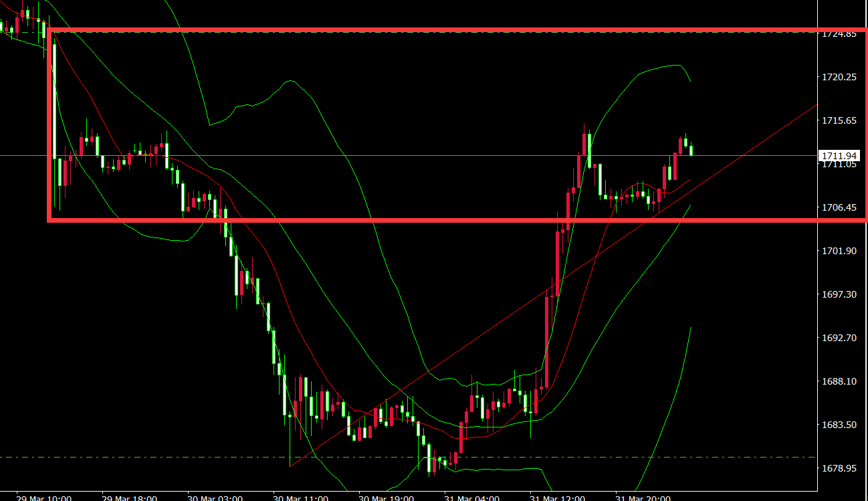Click the 1688.10 price axis label
This screenshot has height=501, width=868.
click(840, 382)
